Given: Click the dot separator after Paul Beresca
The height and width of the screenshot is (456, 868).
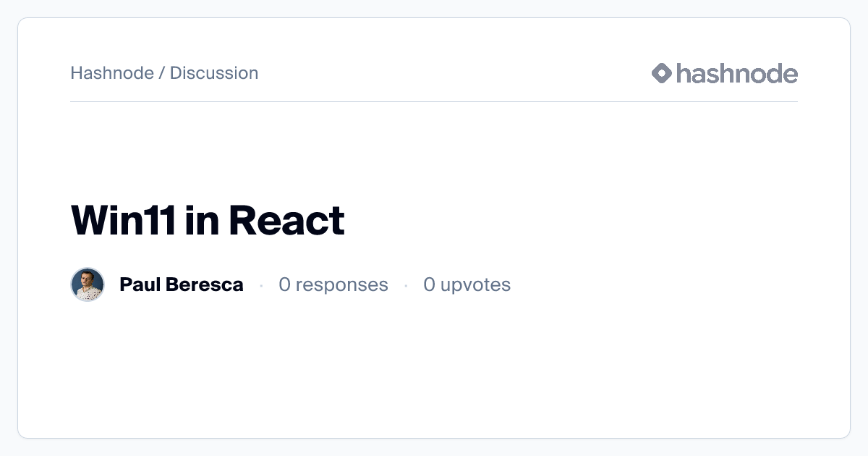Looking at the screenshot, I should tap(261, 286).
